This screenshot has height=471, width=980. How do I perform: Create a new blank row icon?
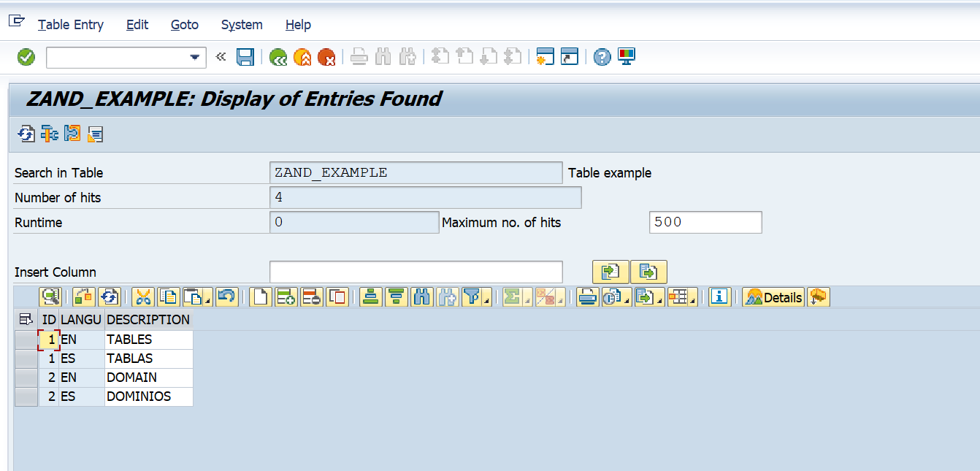click(x=261, y=296)
